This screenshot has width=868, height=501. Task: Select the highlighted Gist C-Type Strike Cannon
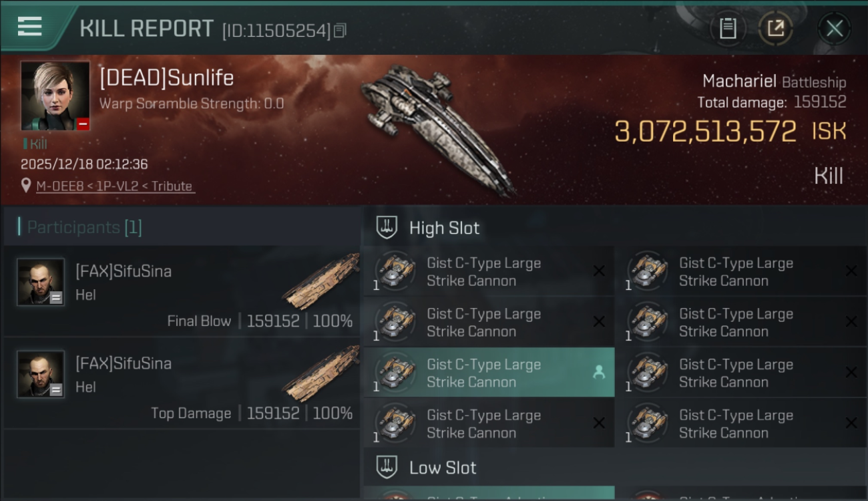[484, 373]
